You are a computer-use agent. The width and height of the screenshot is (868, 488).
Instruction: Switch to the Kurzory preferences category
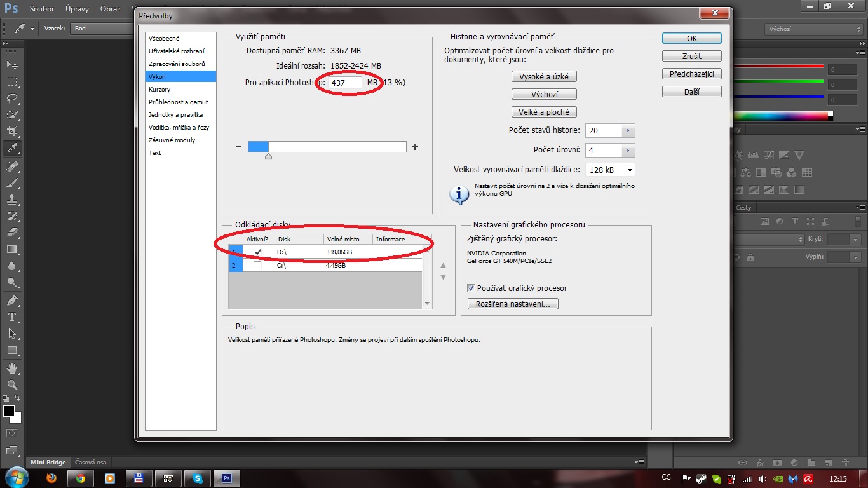(159, 90)
